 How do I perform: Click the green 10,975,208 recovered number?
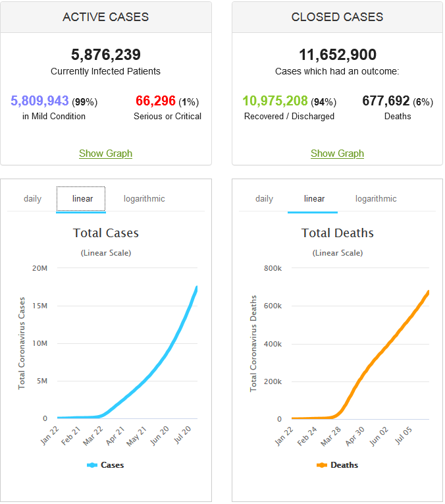tap(275, 101)
